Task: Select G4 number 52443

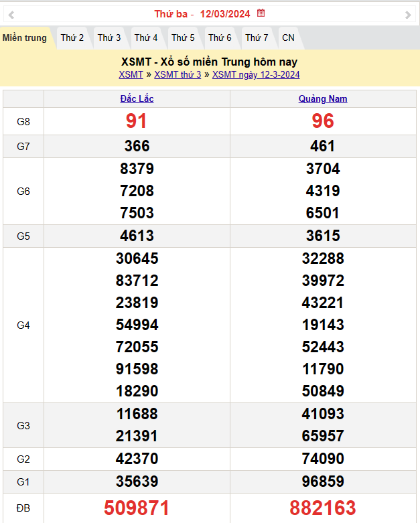Action: [x=323, y=347]
